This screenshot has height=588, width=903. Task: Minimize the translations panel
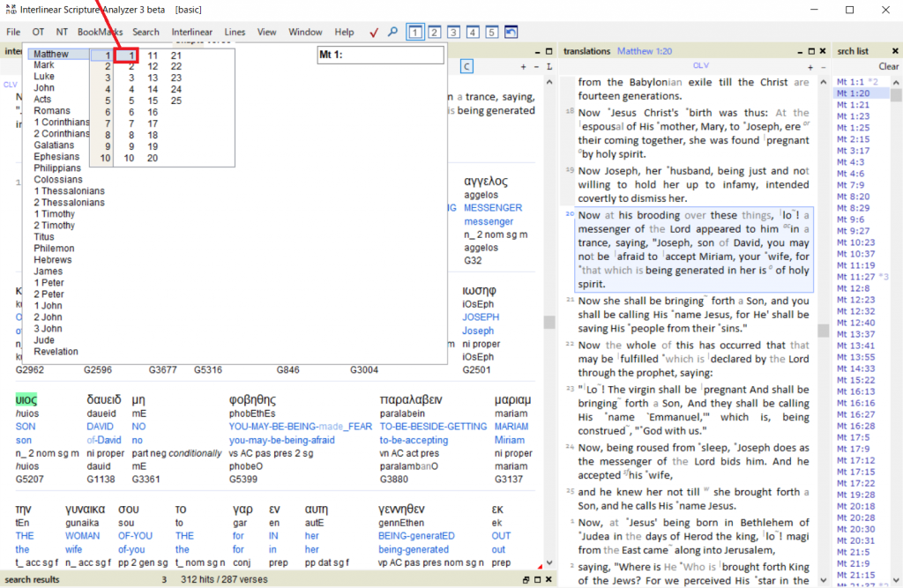point(800,52)
